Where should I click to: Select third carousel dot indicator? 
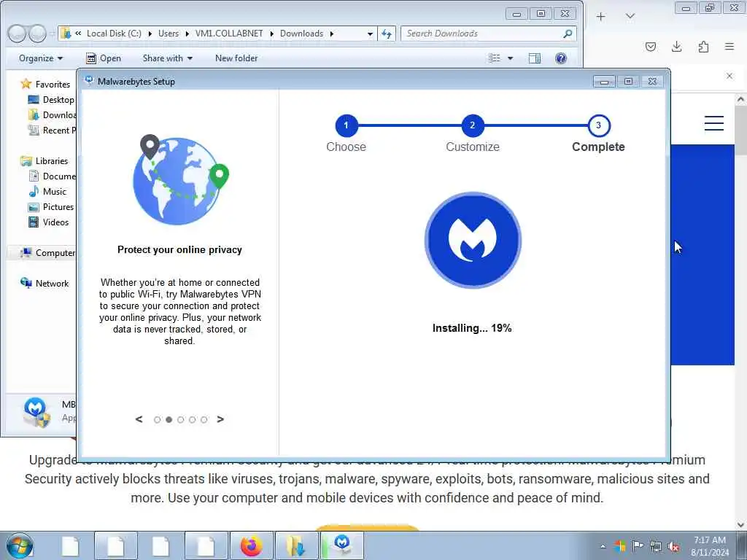coord(181,419)
